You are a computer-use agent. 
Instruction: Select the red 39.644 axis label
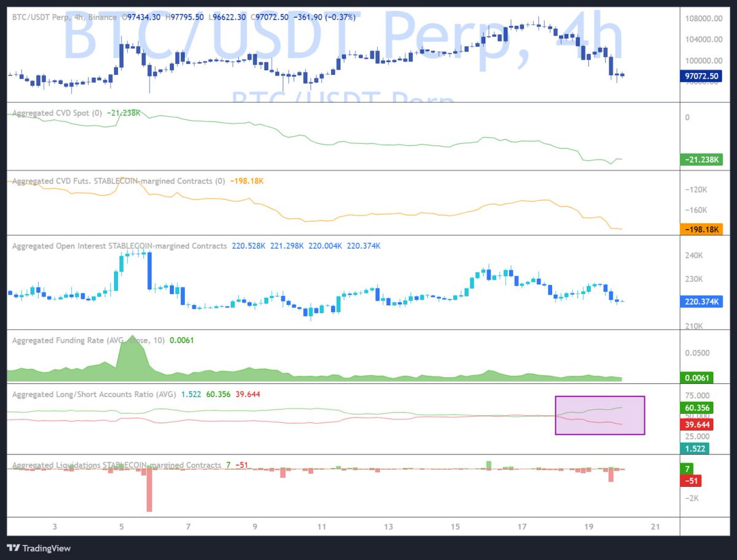click(x=696, y=424)
